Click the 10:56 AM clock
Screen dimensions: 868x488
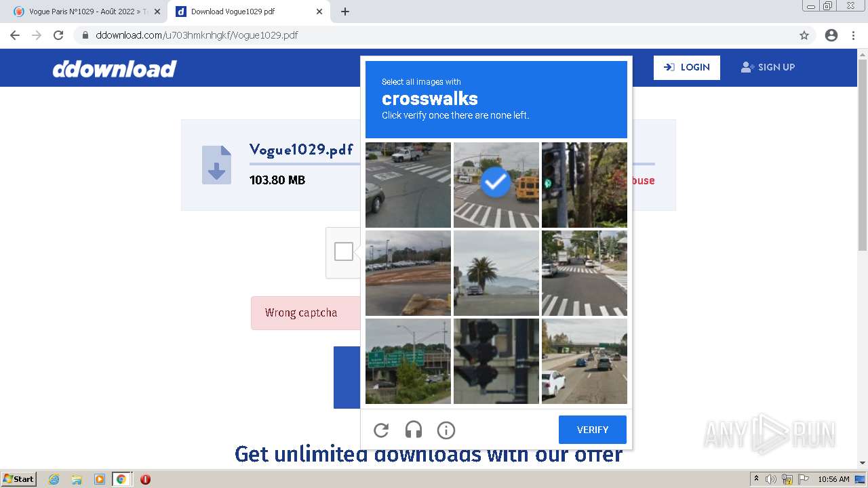(833, 479)
